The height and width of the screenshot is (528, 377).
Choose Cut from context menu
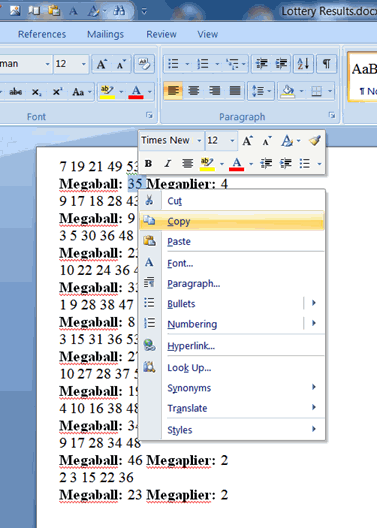232,201
